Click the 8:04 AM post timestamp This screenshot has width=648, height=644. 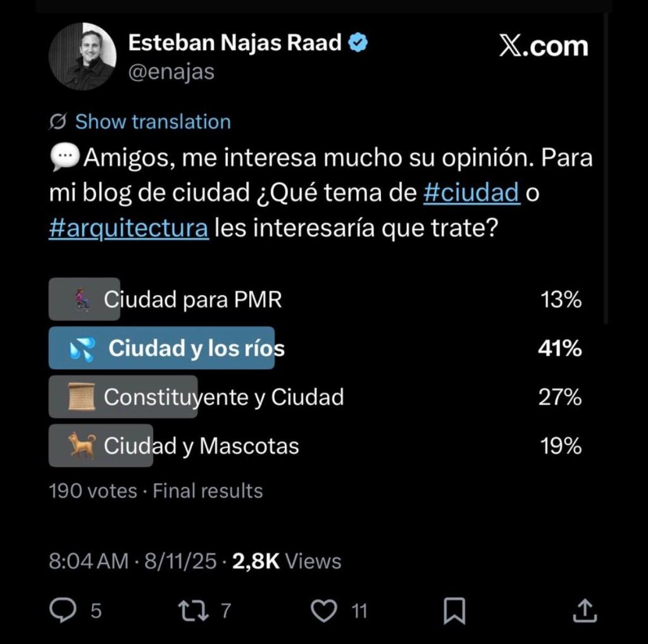point(89,561)
